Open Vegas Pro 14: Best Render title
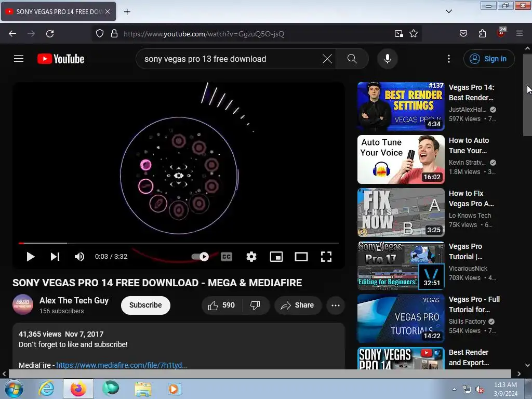Viewport: 532px width, 399px height. pos(471,92)
